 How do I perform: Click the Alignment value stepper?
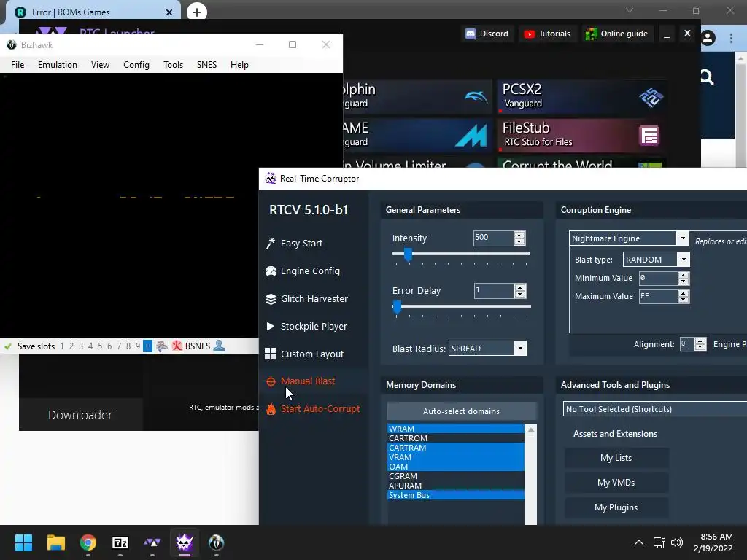(x=700, y=344)
